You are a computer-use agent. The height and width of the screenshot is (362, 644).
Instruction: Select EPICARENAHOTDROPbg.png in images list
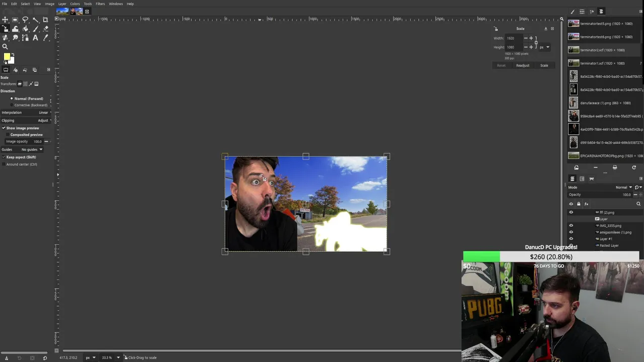click(605, 156)
